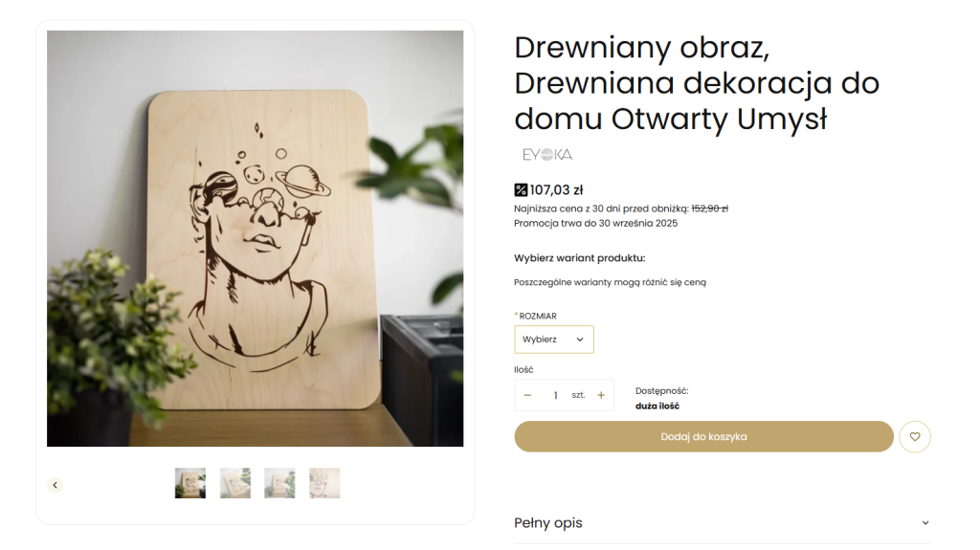Select the first product thumbnail
Screen dimensions: 980x550
[190, 483]
